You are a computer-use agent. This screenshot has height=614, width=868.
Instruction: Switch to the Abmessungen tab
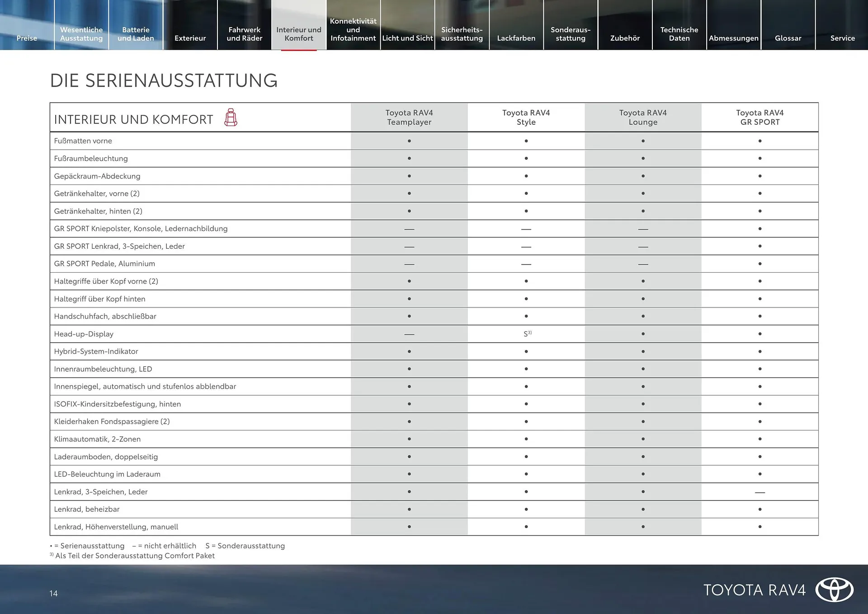coord(733,38)
